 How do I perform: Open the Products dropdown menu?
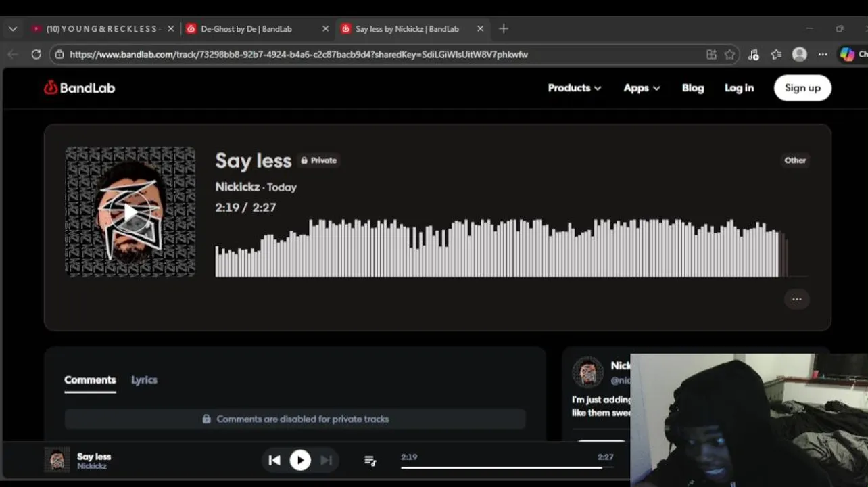pos(574,88)
